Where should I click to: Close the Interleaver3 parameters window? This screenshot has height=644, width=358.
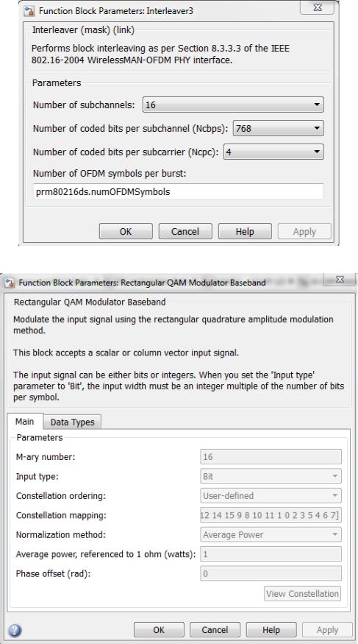pos(318,7)
